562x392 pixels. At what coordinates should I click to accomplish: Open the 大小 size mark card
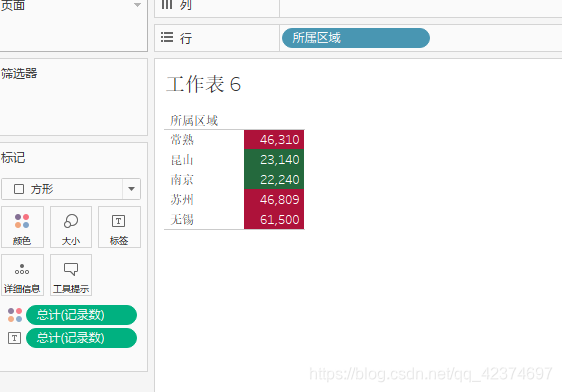[71, 227]
